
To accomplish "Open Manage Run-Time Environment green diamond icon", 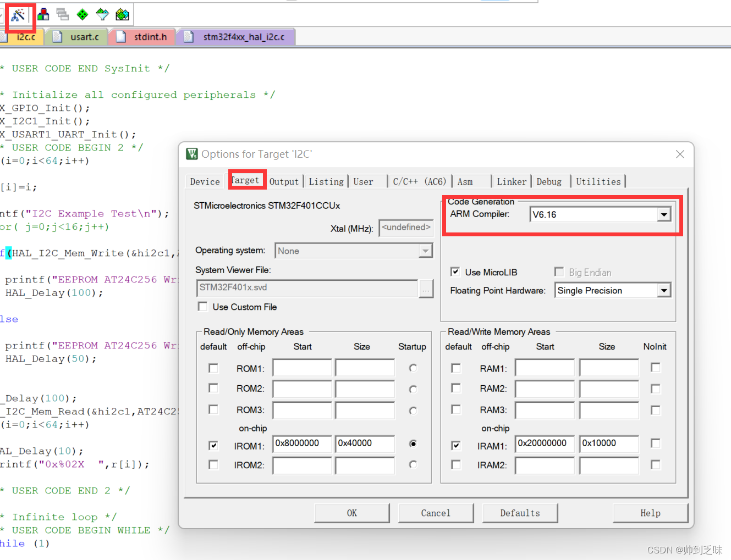I will pyautogui.click(x=83, y=15).
